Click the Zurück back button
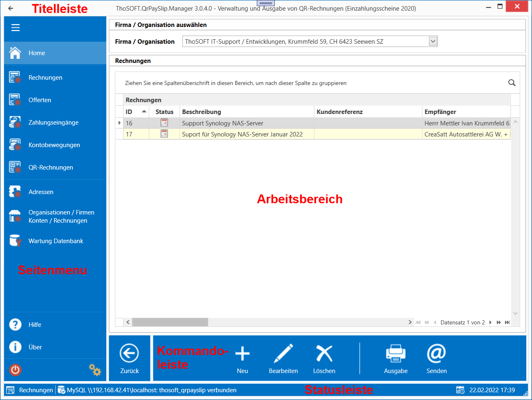532x400 pixels. click(x=130, y=358)
